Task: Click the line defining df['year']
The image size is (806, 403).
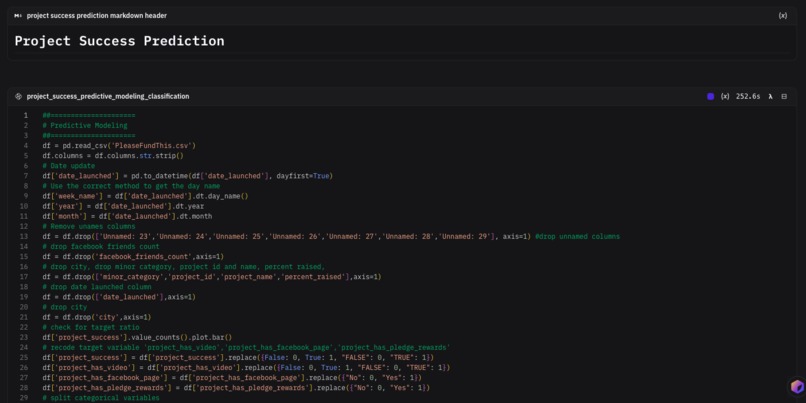Action: [x=123, y=206]
